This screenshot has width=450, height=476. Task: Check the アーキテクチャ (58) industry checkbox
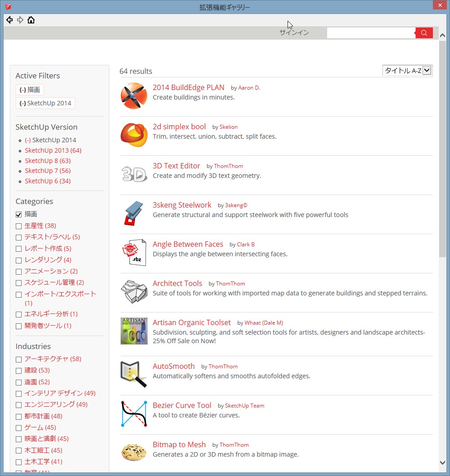(x=19, y=359)
